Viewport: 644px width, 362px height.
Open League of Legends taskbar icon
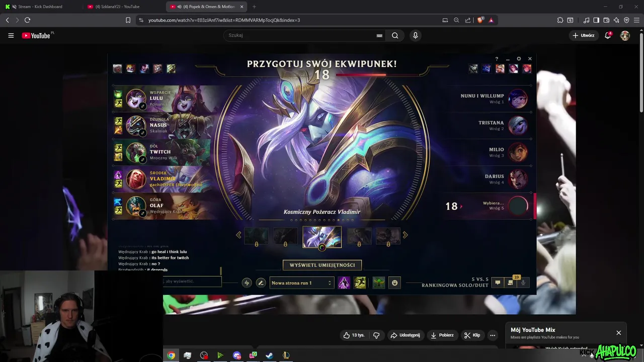click(286, 355)
